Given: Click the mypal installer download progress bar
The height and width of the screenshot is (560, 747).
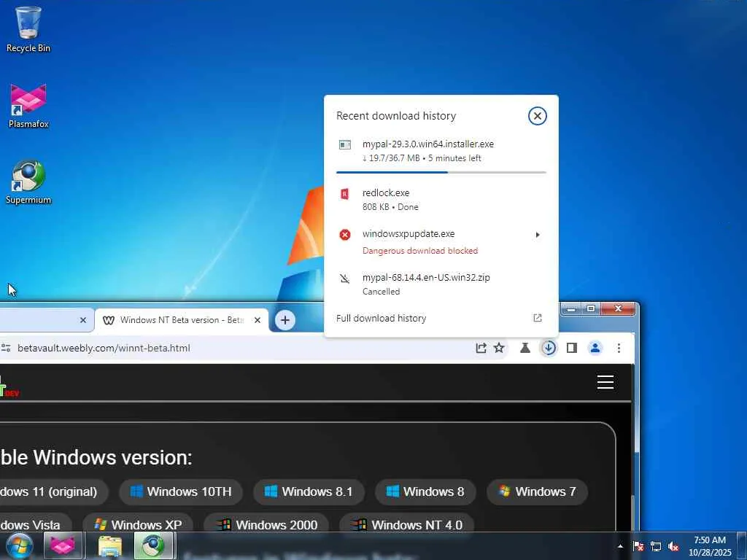Looking at the screenshot, I should (441, 172).
